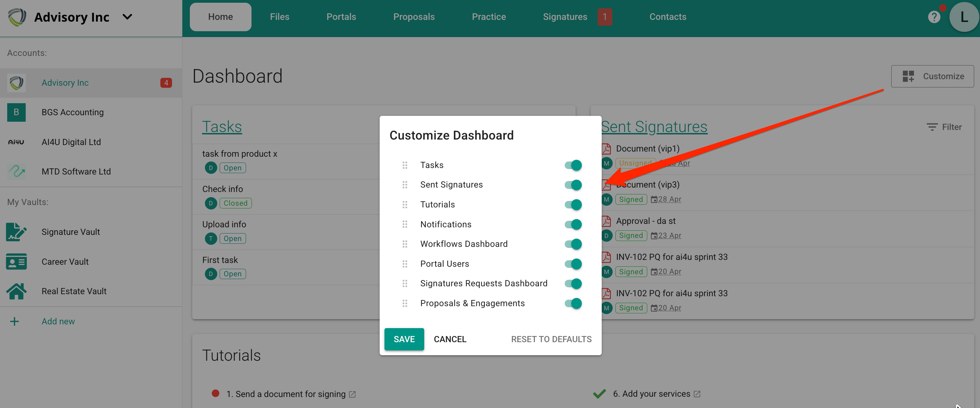The width and height of the screenshot is (980, 408).
Task: Navigate to the Contacts tab
Action: click(x=667, y=17)
